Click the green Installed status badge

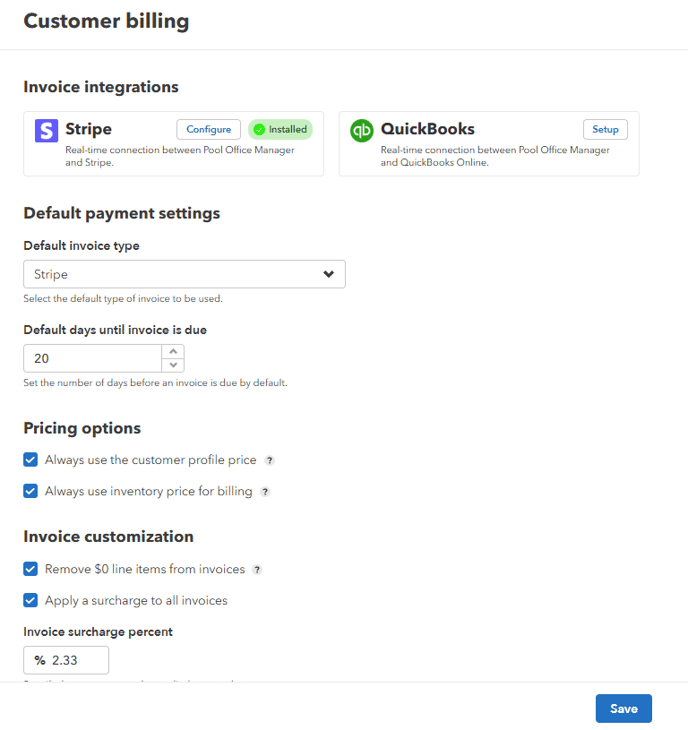coord(280,129)
